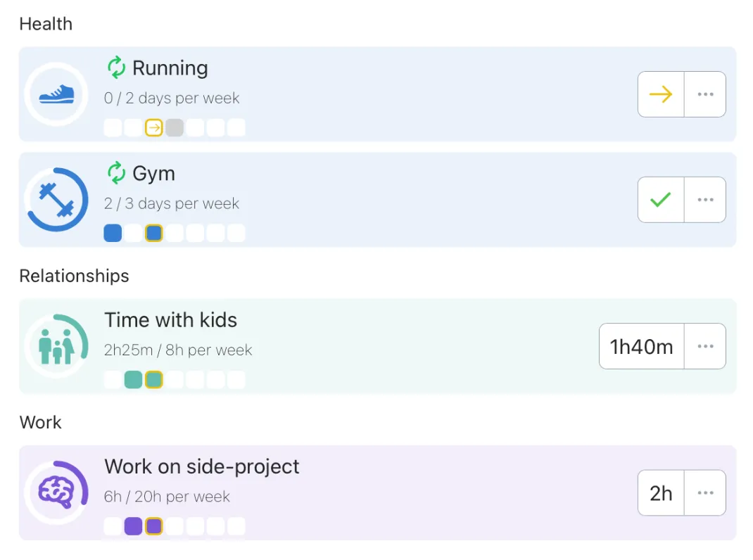Open the Work on side-project habit title
This screenshot has width=753, height=560.
pos(202,466)
